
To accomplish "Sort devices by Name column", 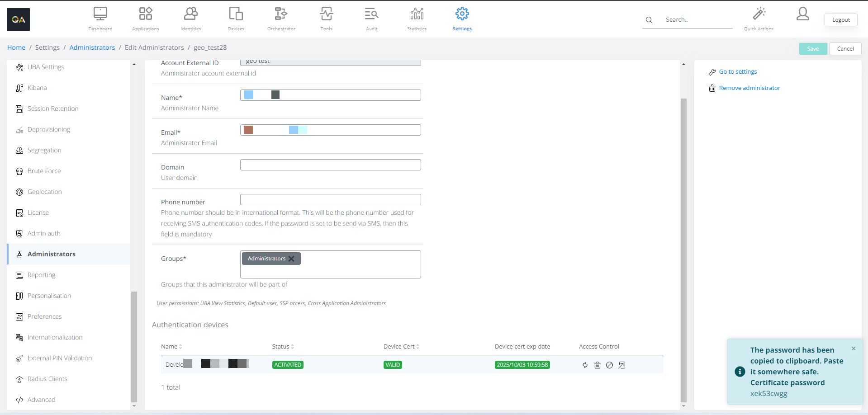I will click(x=171, y=347).
